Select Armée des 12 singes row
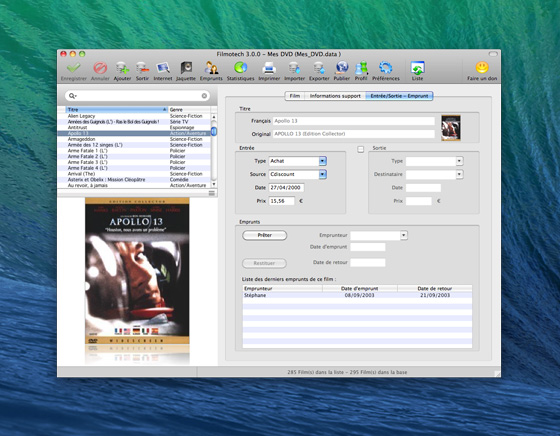 (x=134, y=145)
